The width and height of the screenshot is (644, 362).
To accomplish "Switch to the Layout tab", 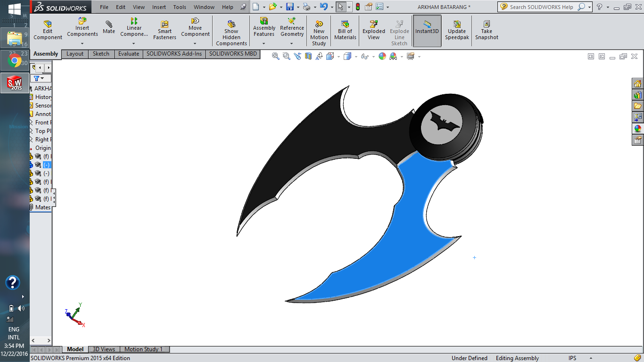I will point(75,54).
